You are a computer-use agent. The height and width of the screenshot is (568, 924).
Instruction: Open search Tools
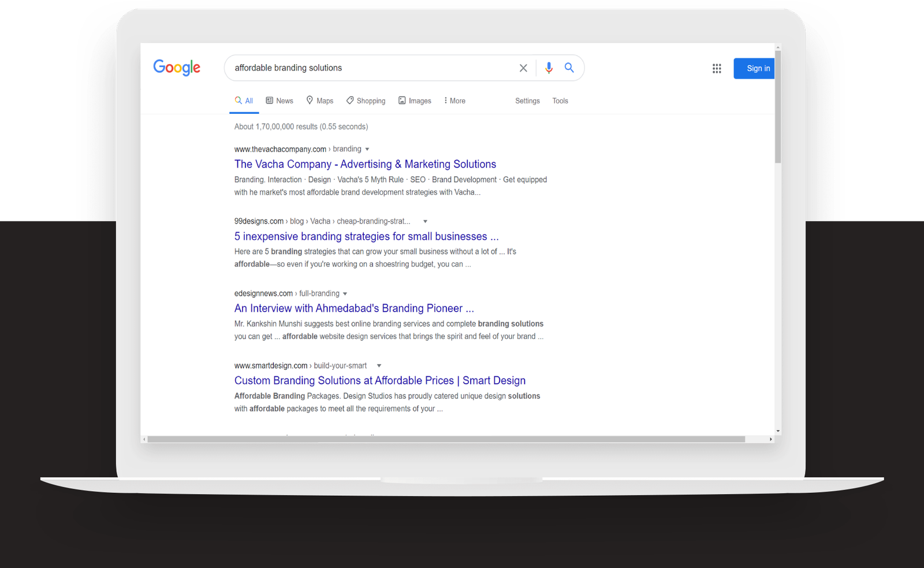[x=560, y=101]
